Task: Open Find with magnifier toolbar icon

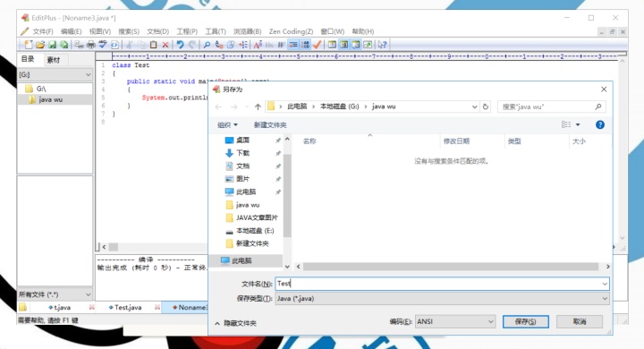Action: click(207, 45)
